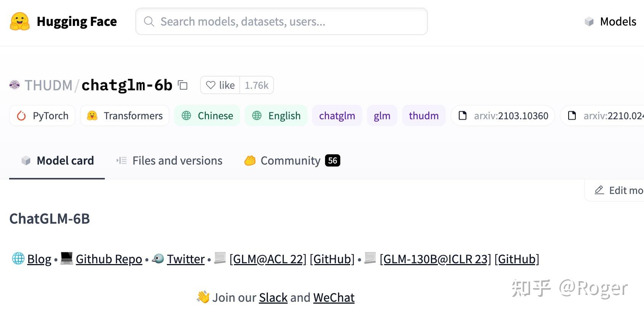This screenshot has height=317, width=644.
Task: Click the pencil edit icon
Action: [x=599, y=190]
